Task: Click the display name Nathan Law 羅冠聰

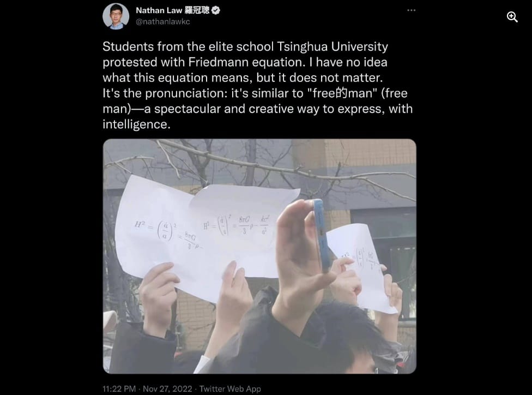Action: (x=172, y=10)
